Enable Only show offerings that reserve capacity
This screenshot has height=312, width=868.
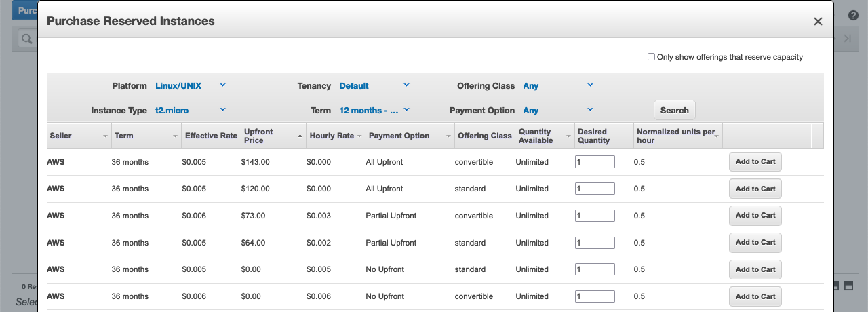[652, 57]
